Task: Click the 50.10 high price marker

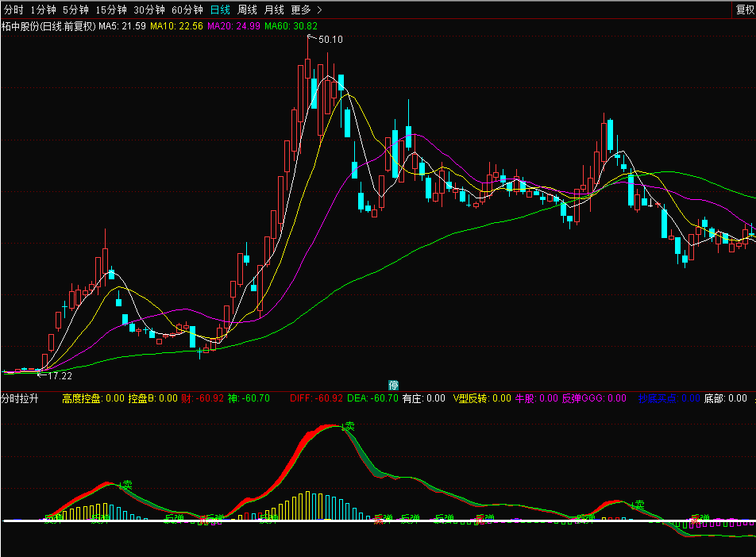Action: coord(330,40)
